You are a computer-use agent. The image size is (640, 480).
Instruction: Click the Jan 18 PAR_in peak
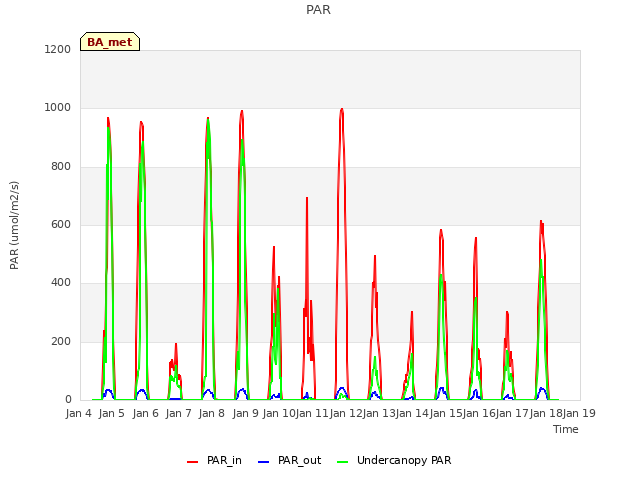point(541,222)
